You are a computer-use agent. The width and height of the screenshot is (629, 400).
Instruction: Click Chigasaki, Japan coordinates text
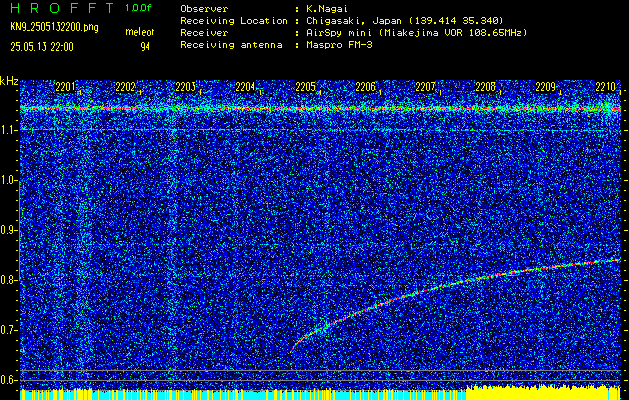(x=404, y=20)
